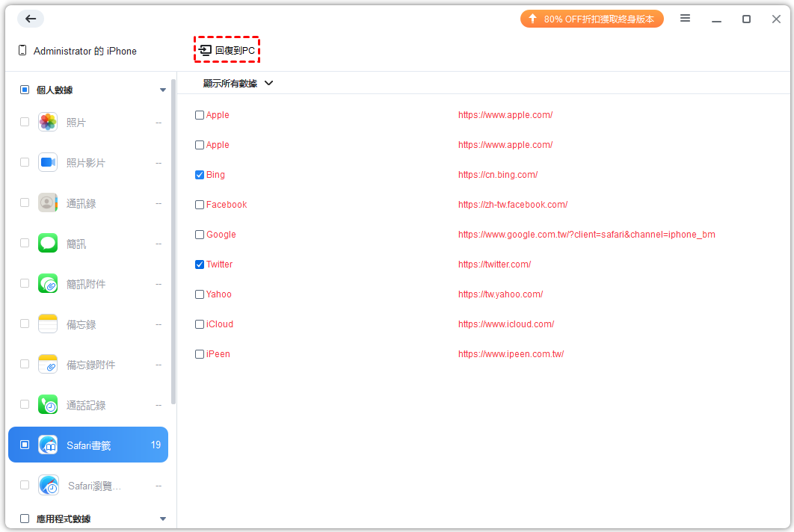
Task: Uncheck the Twitter bookmark checkbox
Action: click(200, 265)
